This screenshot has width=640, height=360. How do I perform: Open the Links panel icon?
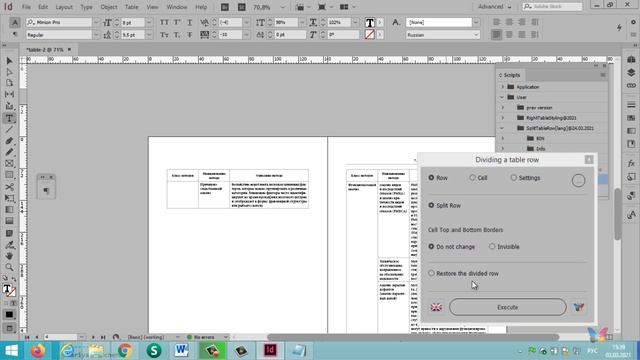pyautogui.click(x=631, y=85)
